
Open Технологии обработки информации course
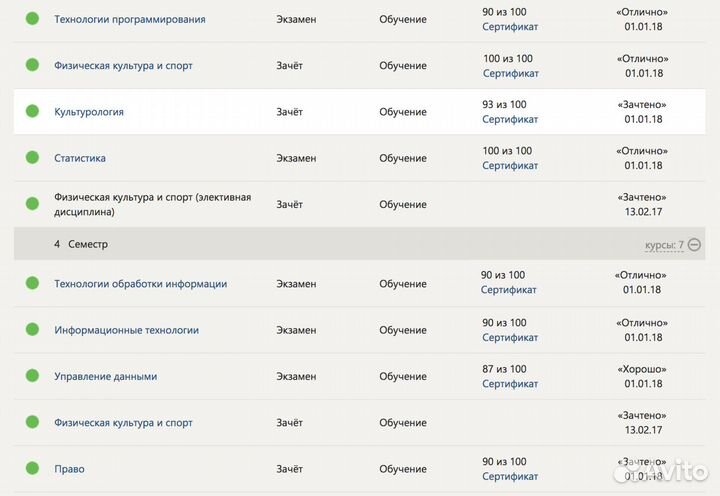(140, 284)
